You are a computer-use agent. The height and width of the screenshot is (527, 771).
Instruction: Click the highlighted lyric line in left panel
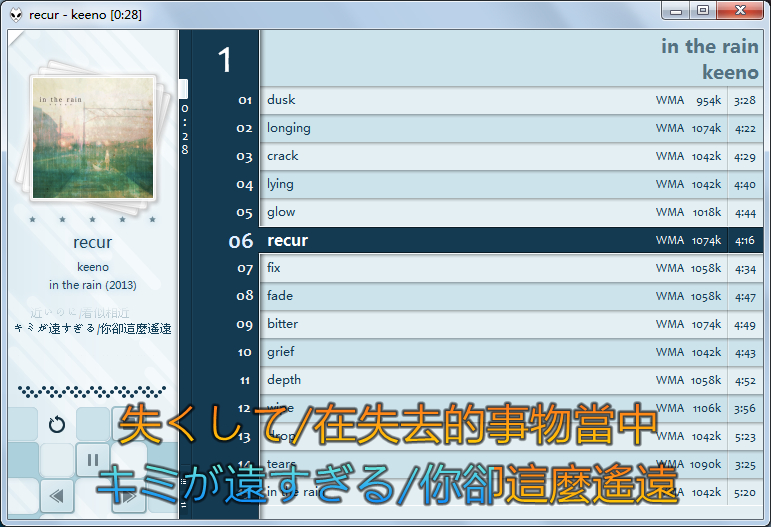coord(93,328)
